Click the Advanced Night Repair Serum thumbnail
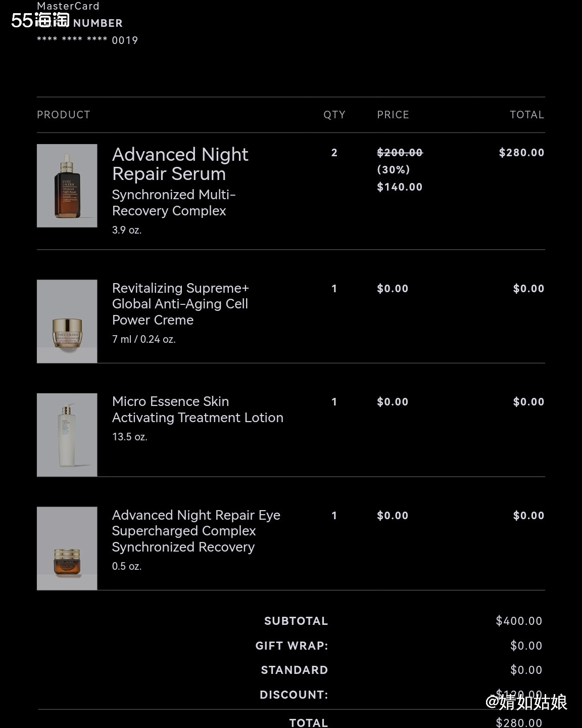The image size is (582, 728). [67, 186]
